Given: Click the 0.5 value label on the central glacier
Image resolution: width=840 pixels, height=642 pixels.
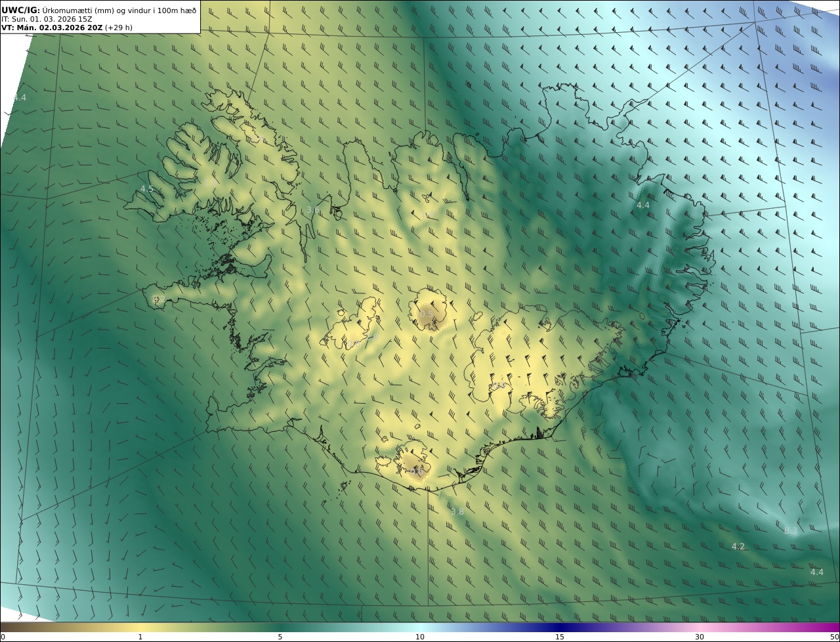Looking at the screenshot, I should [427, 314].
